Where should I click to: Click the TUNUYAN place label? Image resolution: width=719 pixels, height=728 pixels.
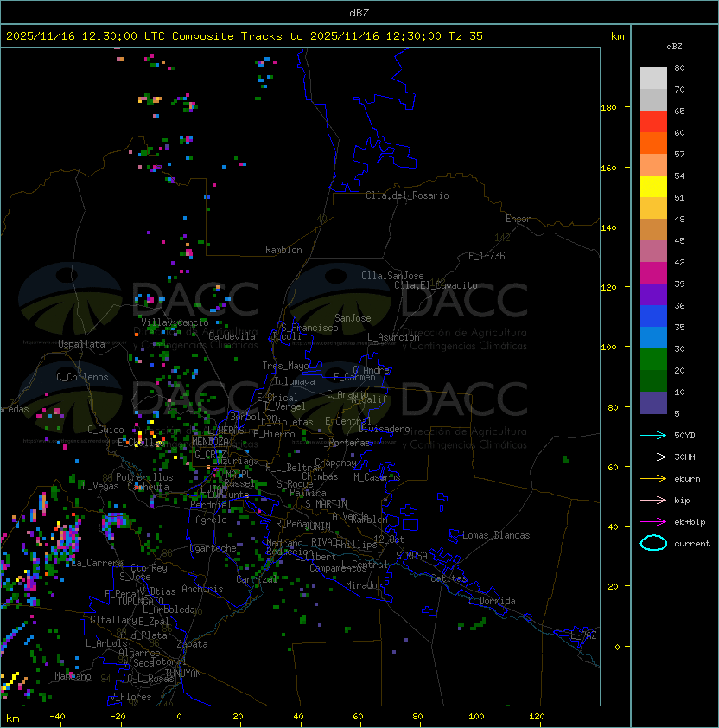(183, 674)
